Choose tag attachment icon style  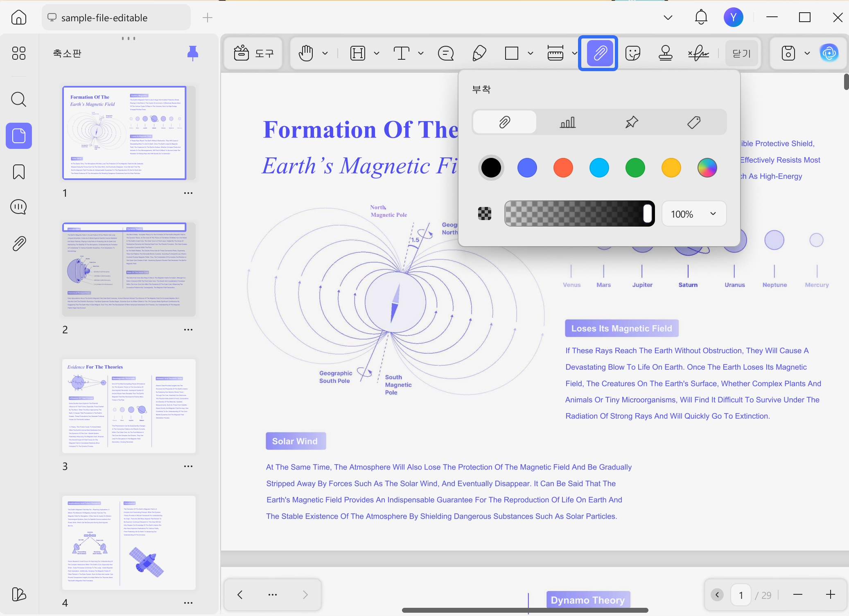point(694,122)
